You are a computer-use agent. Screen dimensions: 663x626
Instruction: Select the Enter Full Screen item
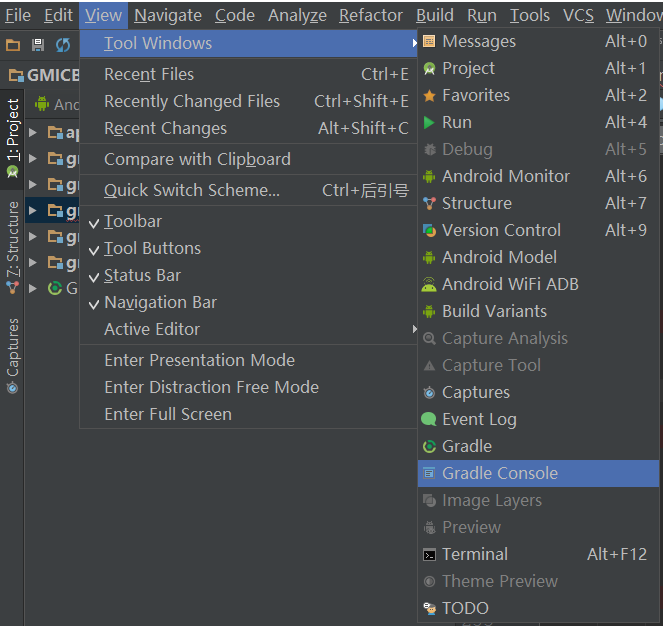249,415
